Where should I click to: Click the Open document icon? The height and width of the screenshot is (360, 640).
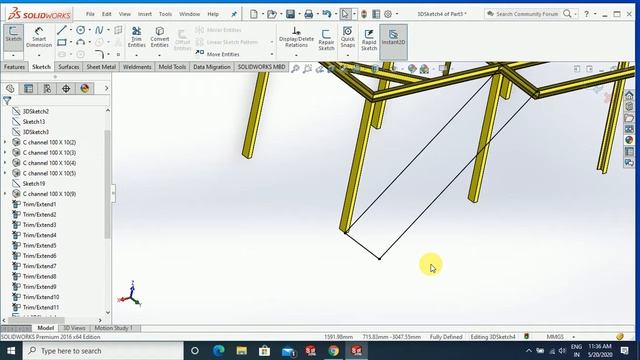pos(272,14)
